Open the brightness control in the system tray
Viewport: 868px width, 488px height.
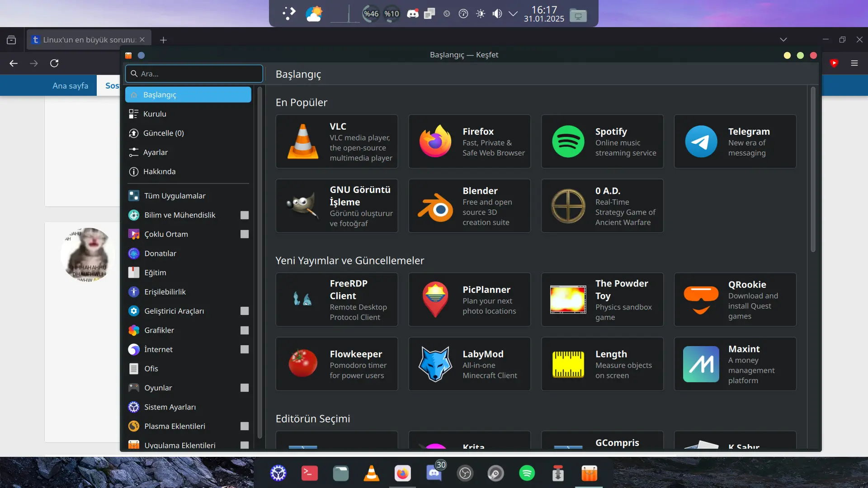(481, 14)
